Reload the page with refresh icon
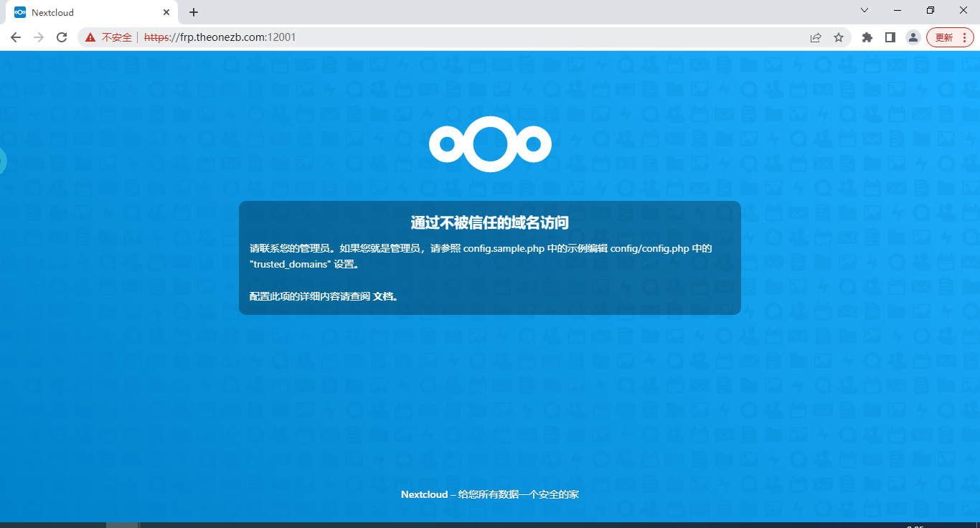The height and width of the screenshot is (528, 980). 62,37
